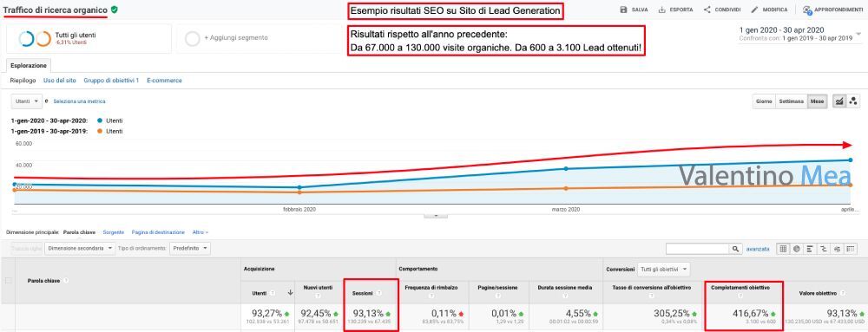Click the Salva floppy disk icon

pyautogui.click(x=624, y=10)
